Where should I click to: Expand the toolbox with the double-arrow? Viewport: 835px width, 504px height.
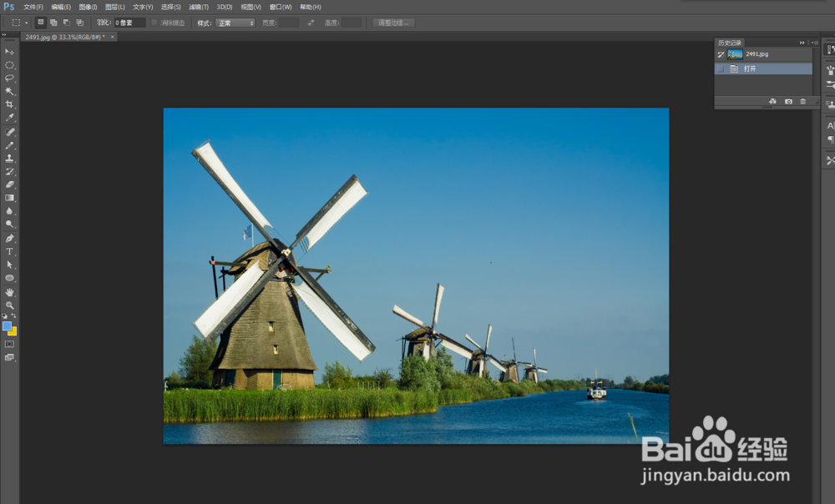point(4,34)
